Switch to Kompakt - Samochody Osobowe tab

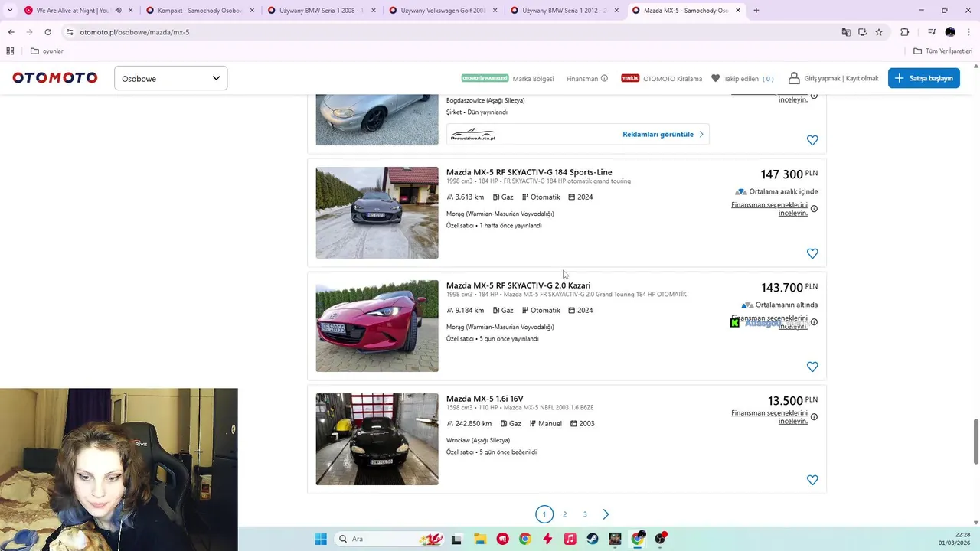pos(200,11)
